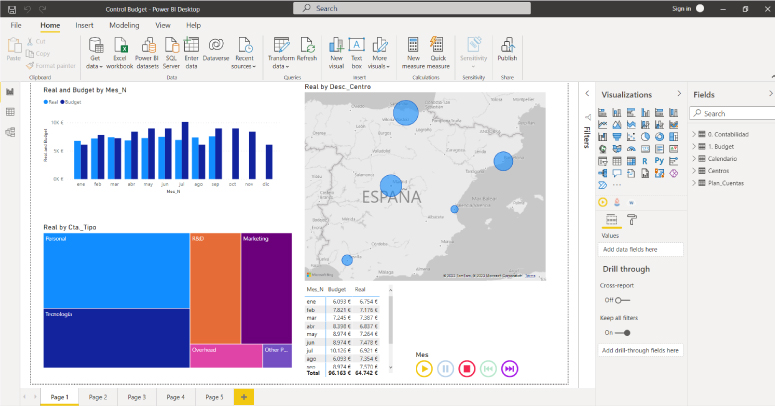Select the stacked bar chart visualization
Screen dimensions: 775x406
pyautogui.click(x=603, y=113)
